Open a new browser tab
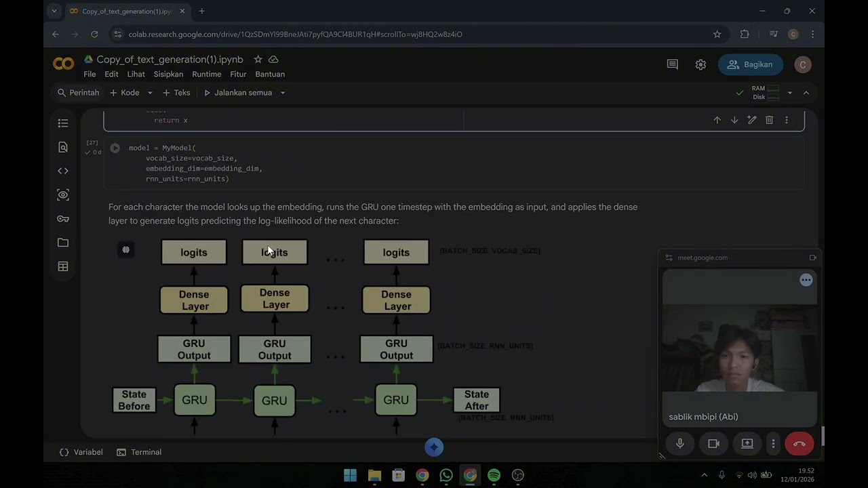 point(202,11)
